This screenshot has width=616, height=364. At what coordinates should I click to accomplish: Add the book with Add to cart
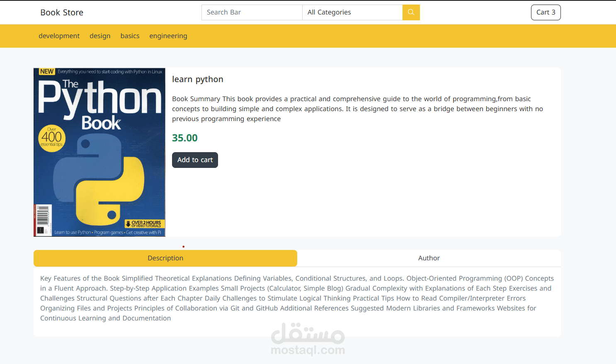coord(195,160)
